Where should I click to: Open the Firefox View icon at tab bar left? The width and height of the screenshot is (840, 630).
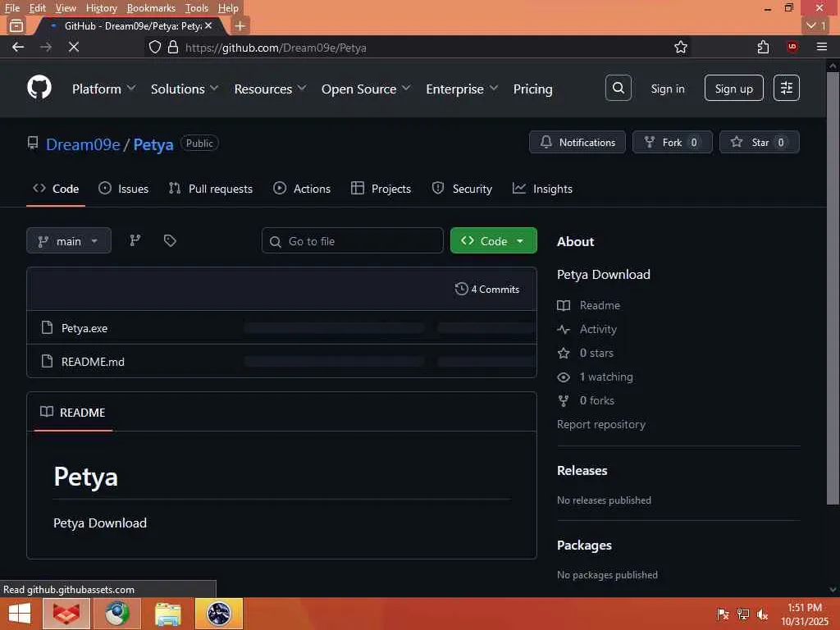[16, 25]
